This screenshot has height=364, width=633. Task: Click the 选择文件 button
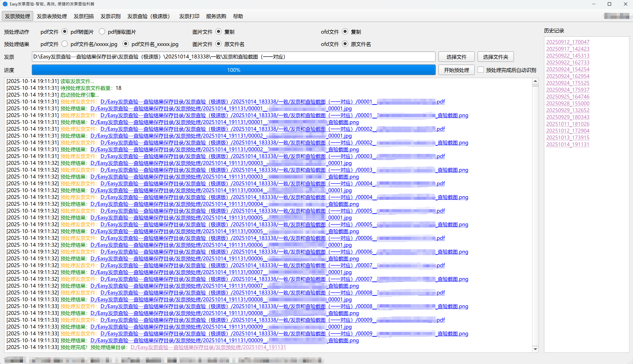pyautogui.click(x=456, y=57)
